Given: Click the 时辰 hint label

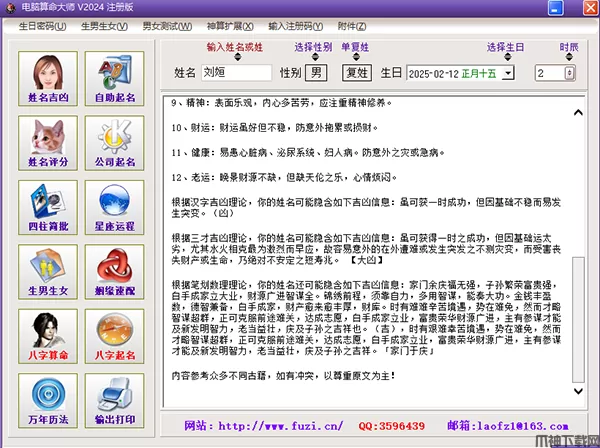Looking at the screenshot, I should tap(569, 47).
